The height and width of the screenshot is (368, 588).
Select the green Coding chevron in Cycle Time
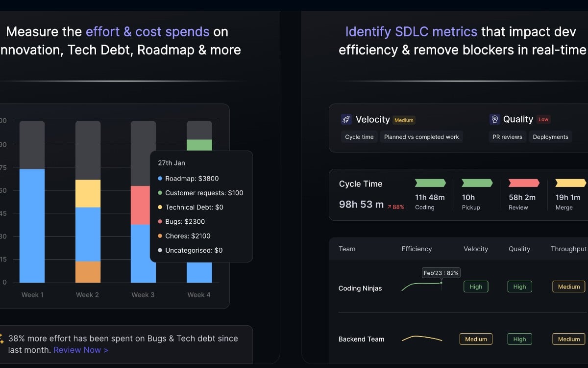(x=430, y=183)
